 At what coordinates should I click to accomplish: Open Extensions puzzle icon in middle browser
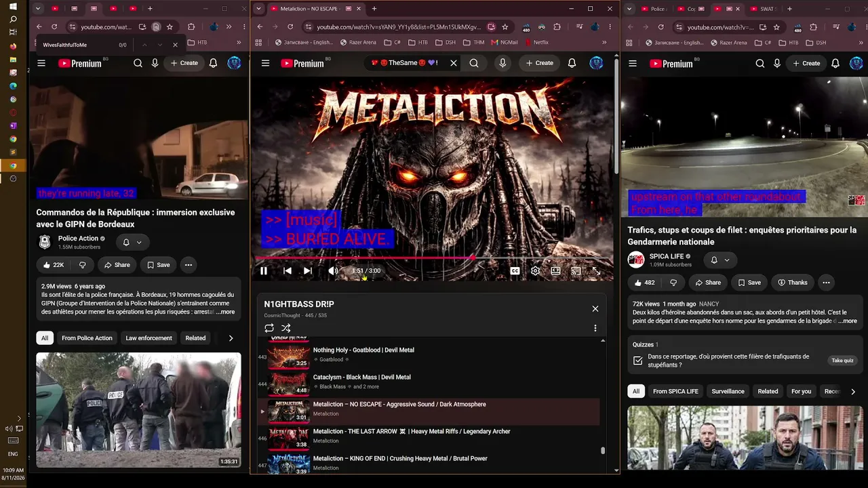[x=557, y=27]
